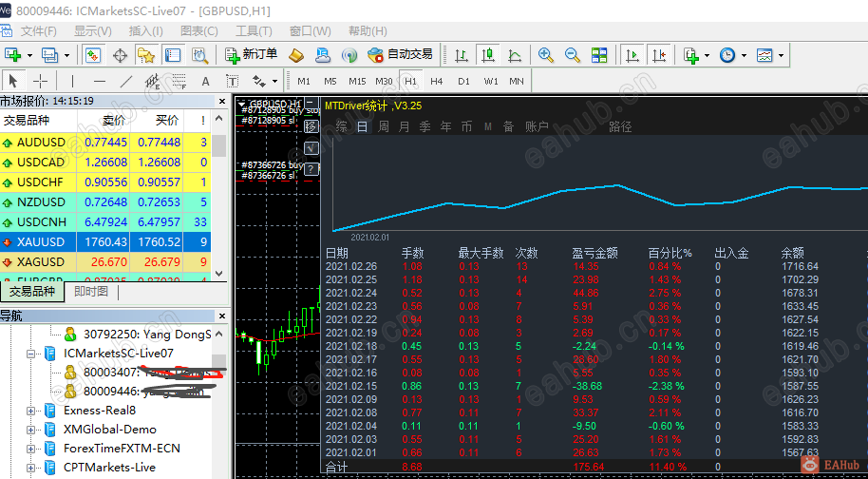
Task: Toggle the Terminal panel icon
Action: click(x=173, y=55)
